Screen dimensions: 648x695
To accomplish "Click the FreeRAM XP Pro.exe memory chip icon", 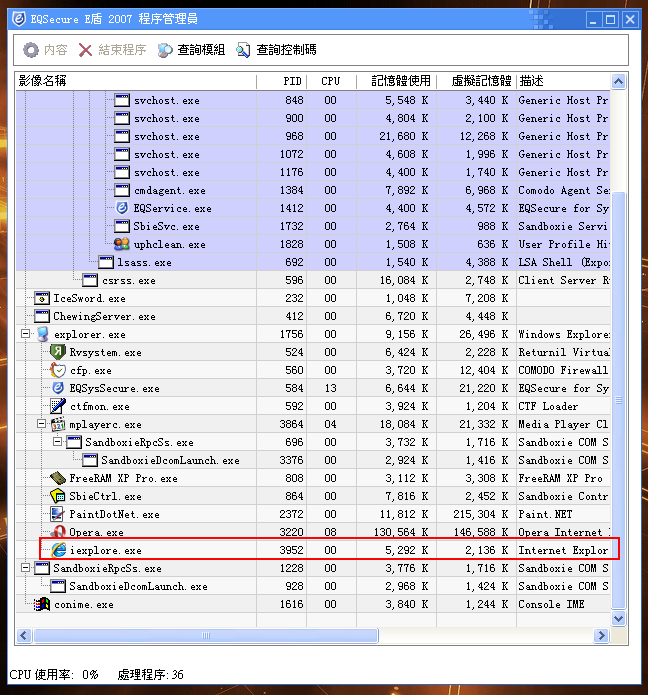I will coord(58,478).
